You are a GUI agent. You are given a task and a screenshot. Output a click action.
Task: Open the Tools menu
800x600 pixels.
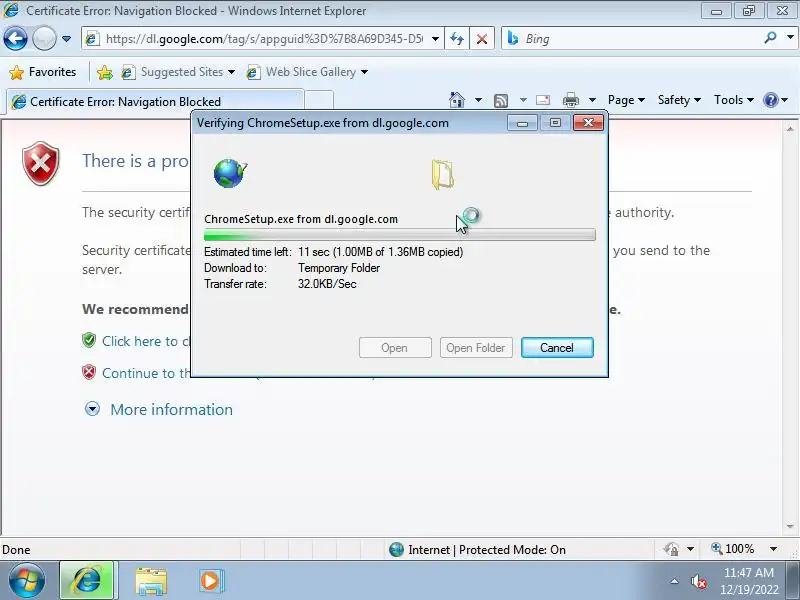734,100
